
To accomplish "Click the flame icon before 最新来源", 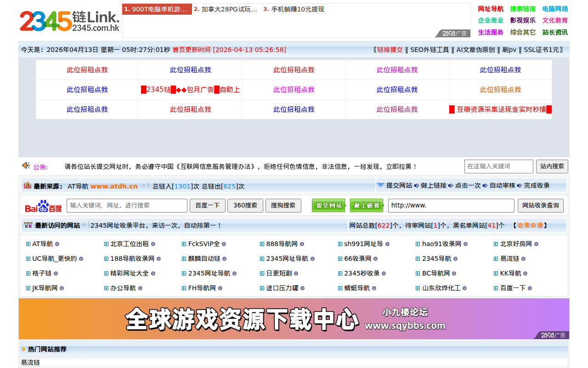I will point(27,186).
